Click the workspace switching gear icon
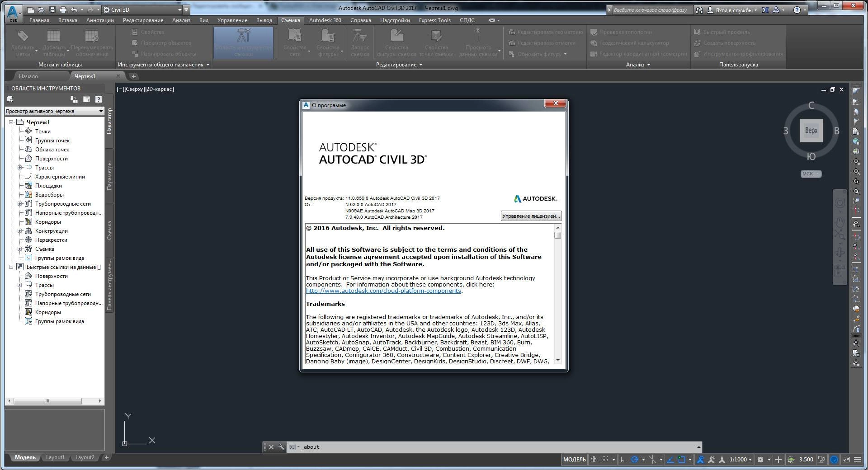The width and height of the screenshot is (868, 470). point(760,460)
